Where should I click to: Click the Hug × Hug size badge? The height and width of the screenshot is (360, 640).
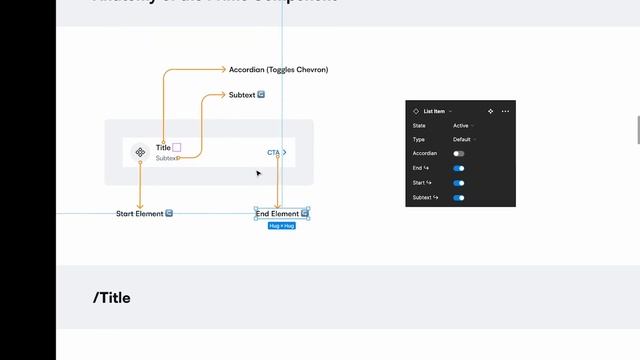pos(282,226)
